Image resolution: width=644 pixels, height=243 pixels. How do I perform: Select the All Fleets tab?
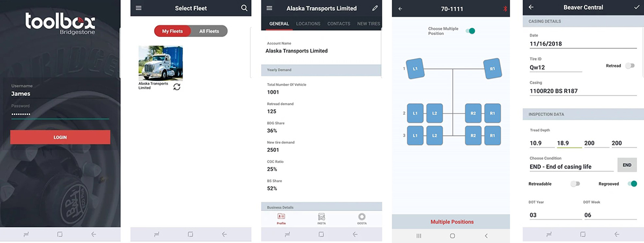pyautogui.click(x=209, y=31)
